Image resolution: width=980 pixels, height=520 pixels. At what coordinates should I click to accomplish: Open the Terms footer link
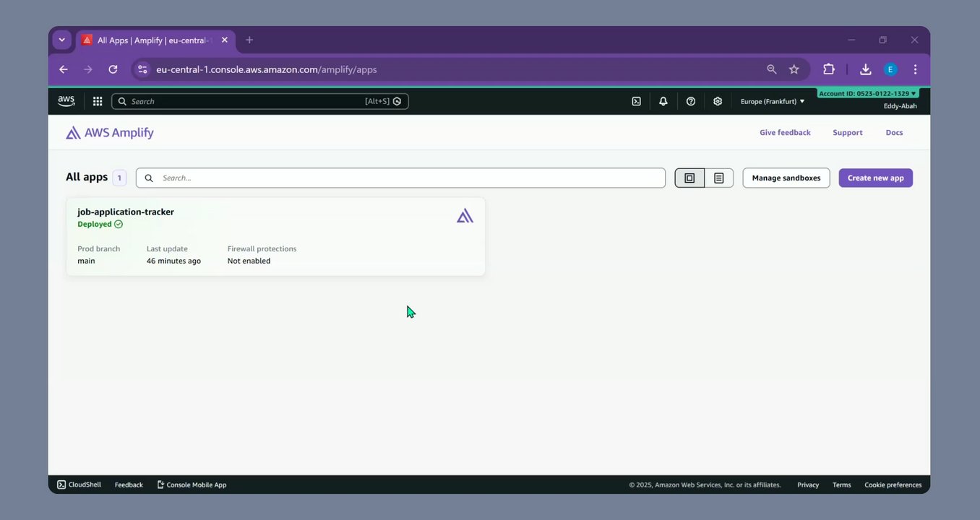(x=841, y=485)
